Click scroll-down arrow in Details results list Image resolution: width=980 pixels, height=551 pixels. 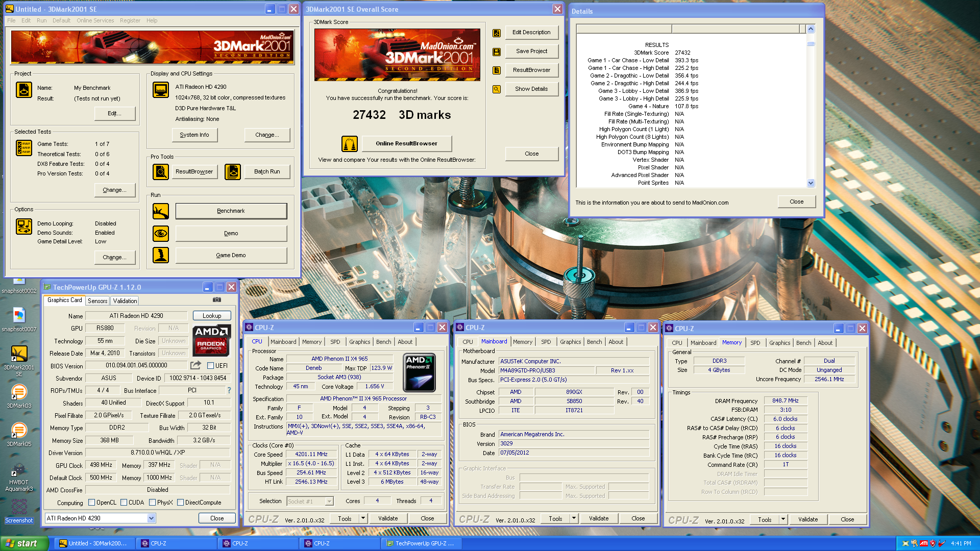click(x=811, y=183)
